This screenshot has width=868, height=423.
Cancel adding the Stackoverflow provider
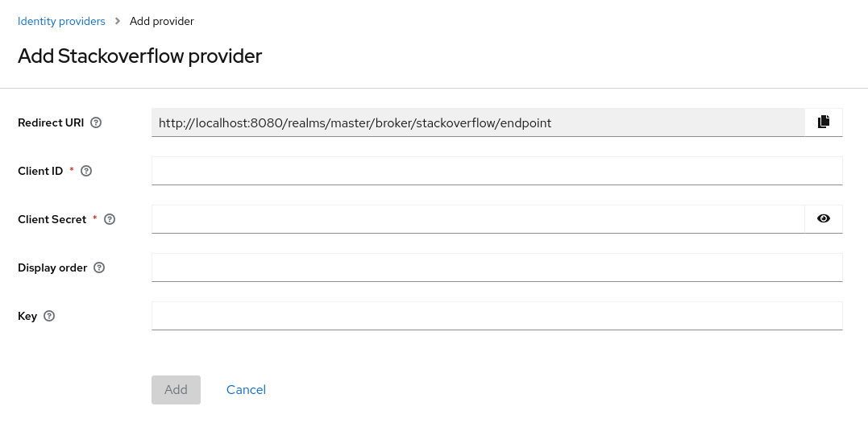246,390
